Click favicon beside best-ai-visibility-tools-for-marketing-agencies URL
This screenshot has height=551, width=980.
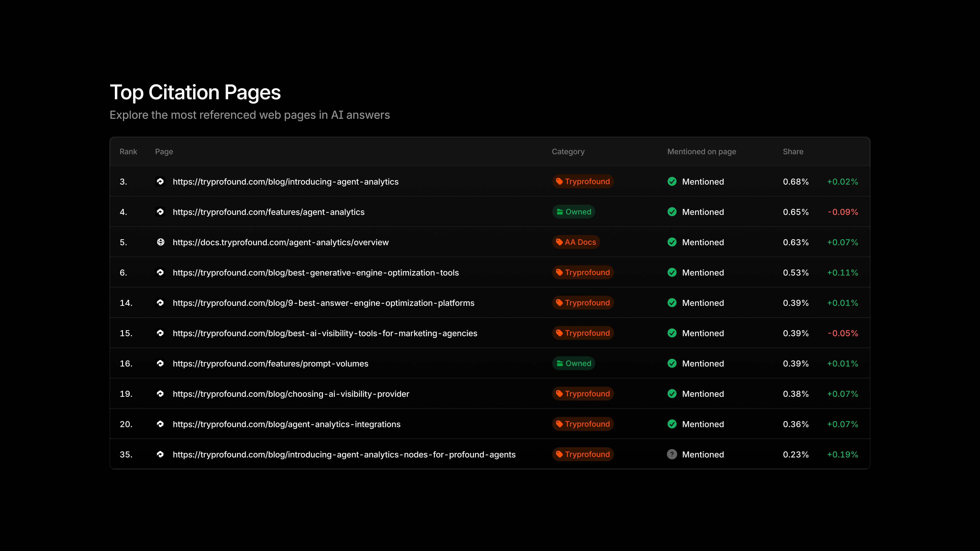(160, 333)
